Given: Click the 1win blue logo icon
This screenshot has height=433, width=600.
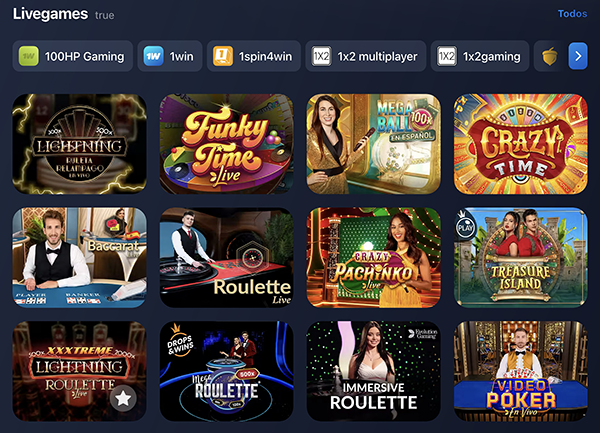Looking at the screenshot, I should (153, 56).
